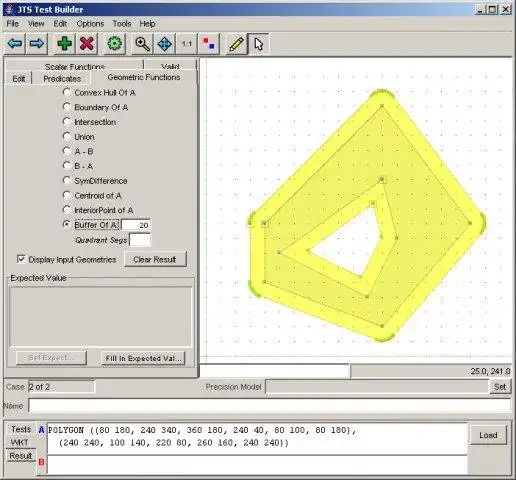The height and width of the screenshot is (480, 516).
Task: Switch to Geometric Functions tab
Action: [144, 77]
